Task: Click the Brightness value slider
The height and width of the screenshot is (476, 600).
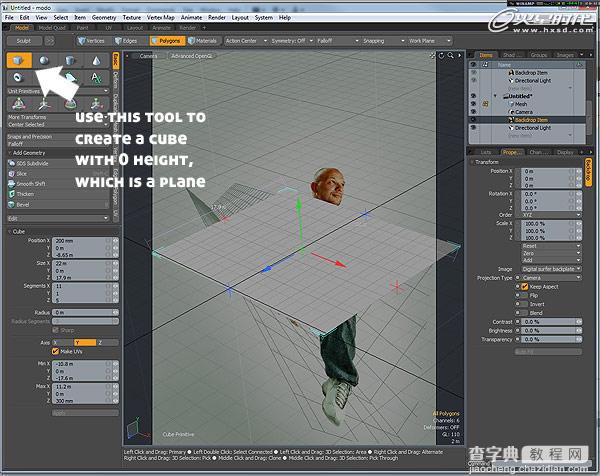Action: [551, 331]
